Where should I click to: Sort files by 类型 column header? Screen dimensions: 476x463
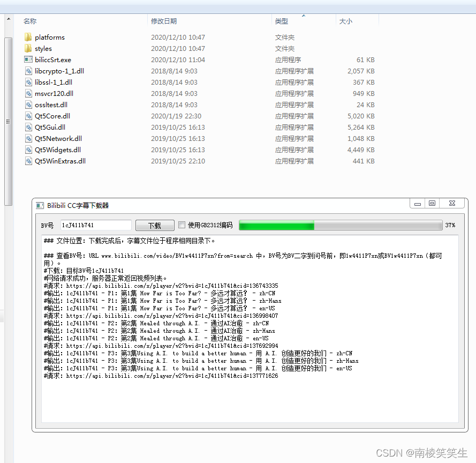[282, 21]
